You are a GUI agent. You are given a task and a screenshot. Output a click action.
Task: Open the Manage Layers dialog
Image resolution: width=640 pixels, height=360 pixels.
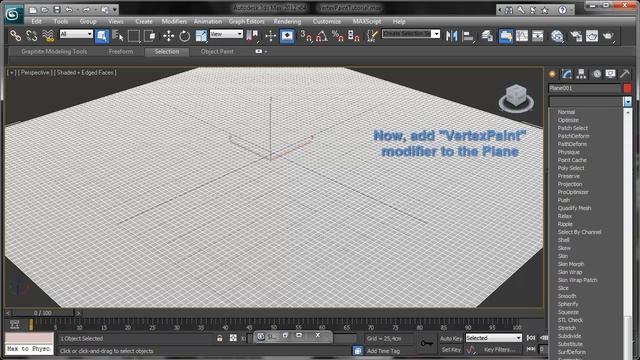point(487,36)
